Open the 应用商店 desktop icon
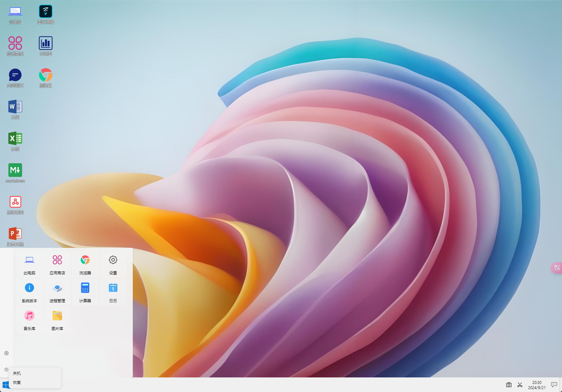562x392 pixels. (x=15, y=47)
